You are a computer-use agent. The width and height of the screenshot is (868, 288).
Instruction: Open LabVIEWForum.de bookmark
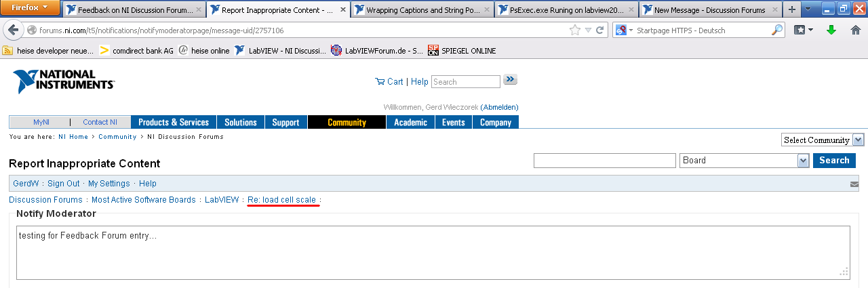point(377,51)
